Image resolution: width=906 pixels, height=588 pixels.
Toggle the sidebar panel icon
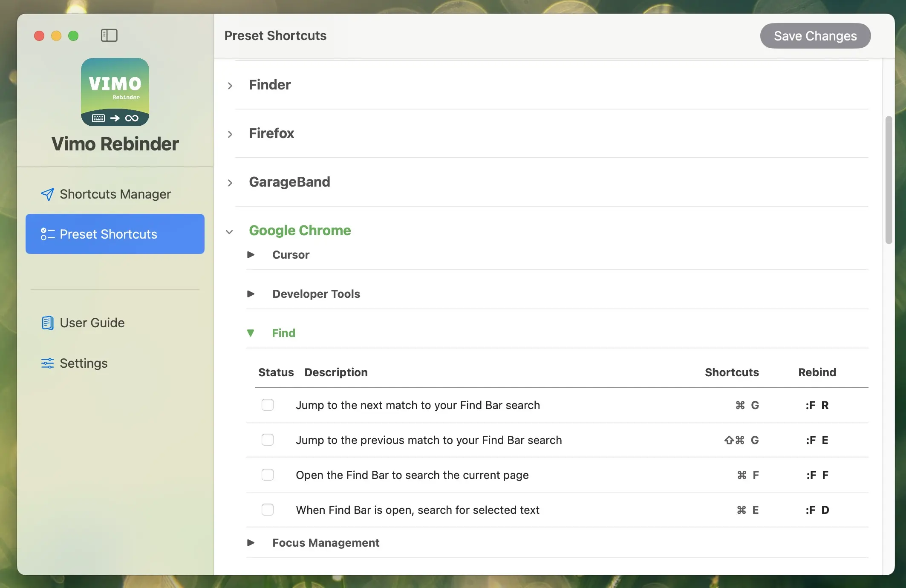pyautogui.click(x=109, y=35)
